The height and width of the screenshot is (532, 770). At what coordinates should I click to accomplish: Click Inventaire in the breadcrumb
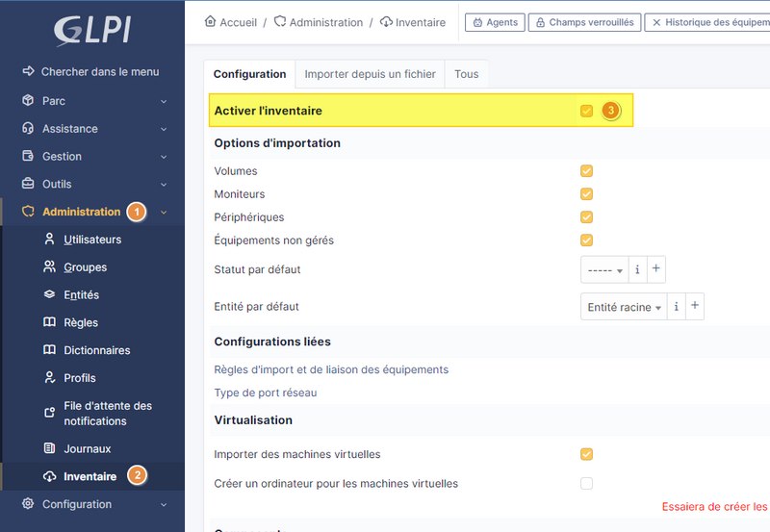421,22
